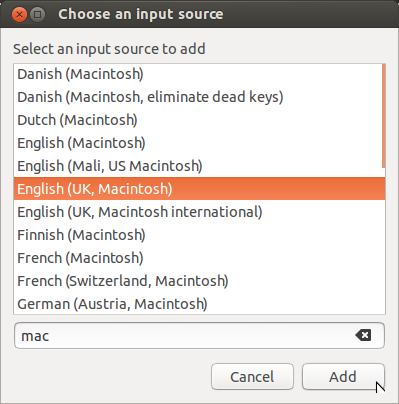Select French (Switzerland, Macintosh)
This screenshot has height=404, width=399.
(x=199, y=281)
